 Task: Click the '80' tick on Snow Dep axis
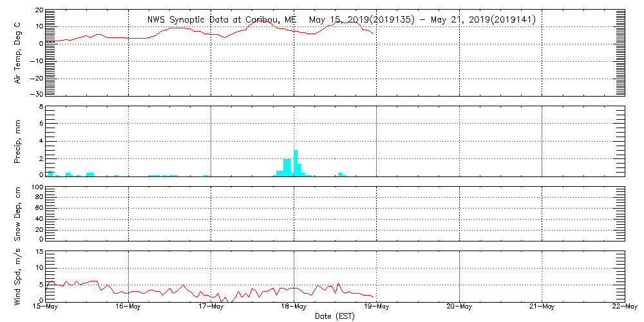point(38,198)
